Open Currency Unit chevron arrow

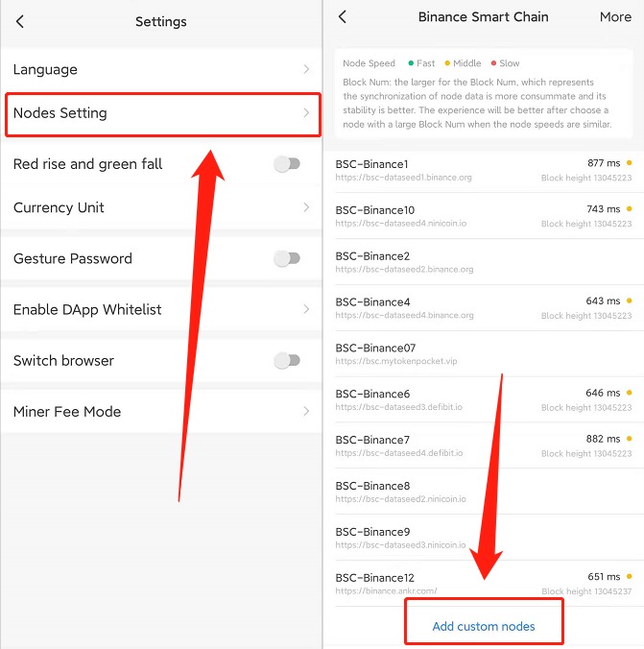[x=306, y=207]
